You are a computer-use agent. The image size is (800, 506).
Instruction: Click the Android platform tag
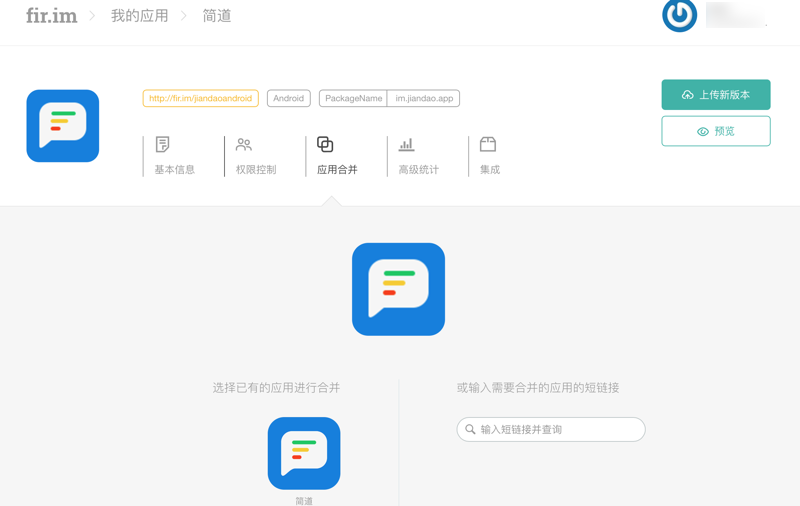(x=289, y=98)
